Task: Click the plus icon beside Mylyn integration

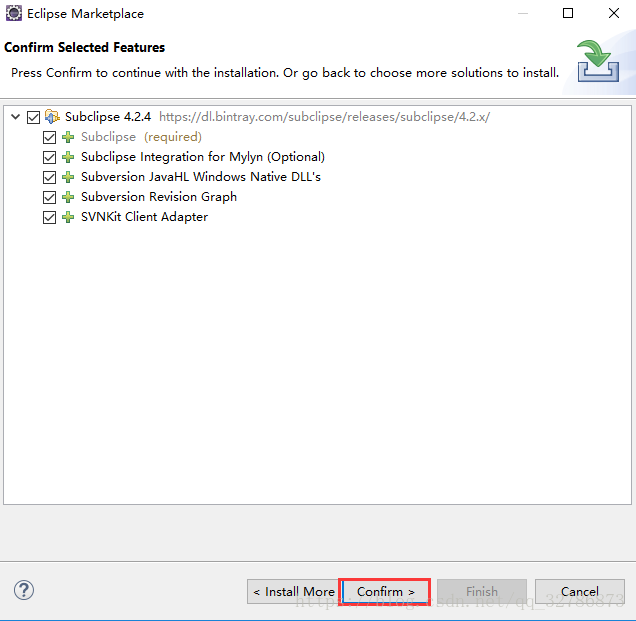Action: point(68,157)
